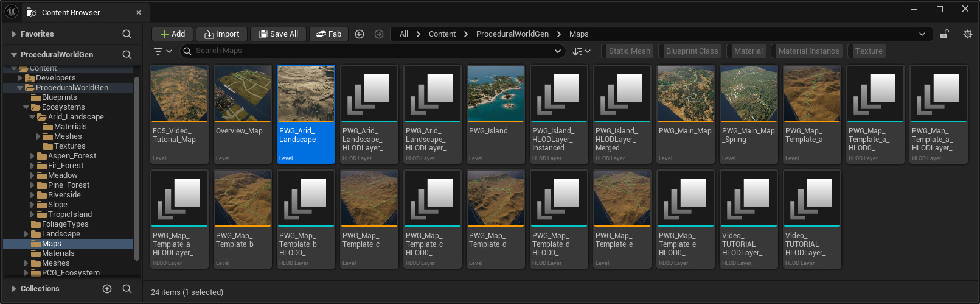Click the Save All button
Image resolution: width=980 pixels, height=304 pixels.
click(279, 34)
